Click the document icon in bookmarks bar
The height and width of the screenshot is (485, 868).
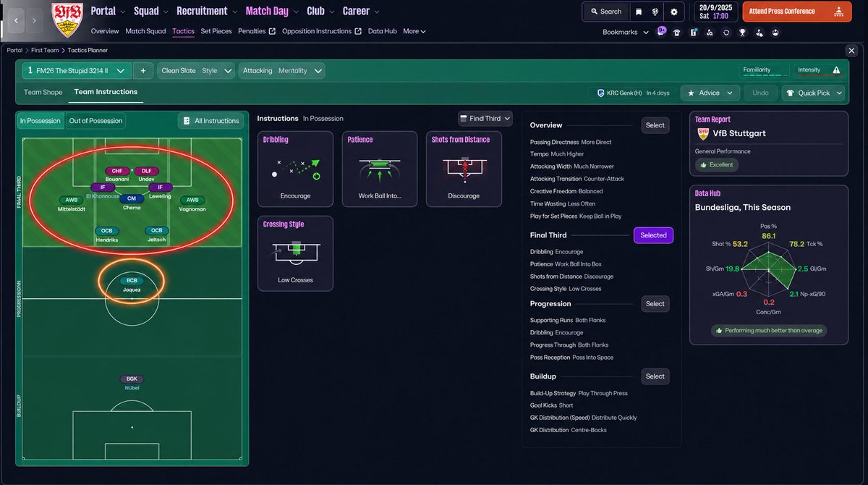693,32
